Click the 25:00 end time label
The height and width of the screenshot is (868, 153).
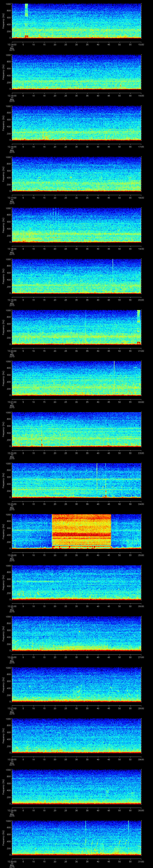coord(141,555)
